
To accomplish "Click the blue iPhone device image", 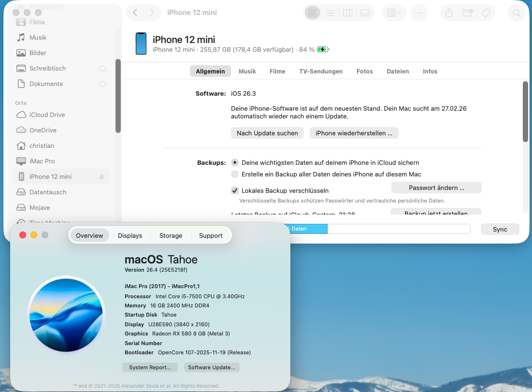I will click(x=141, y=44).
